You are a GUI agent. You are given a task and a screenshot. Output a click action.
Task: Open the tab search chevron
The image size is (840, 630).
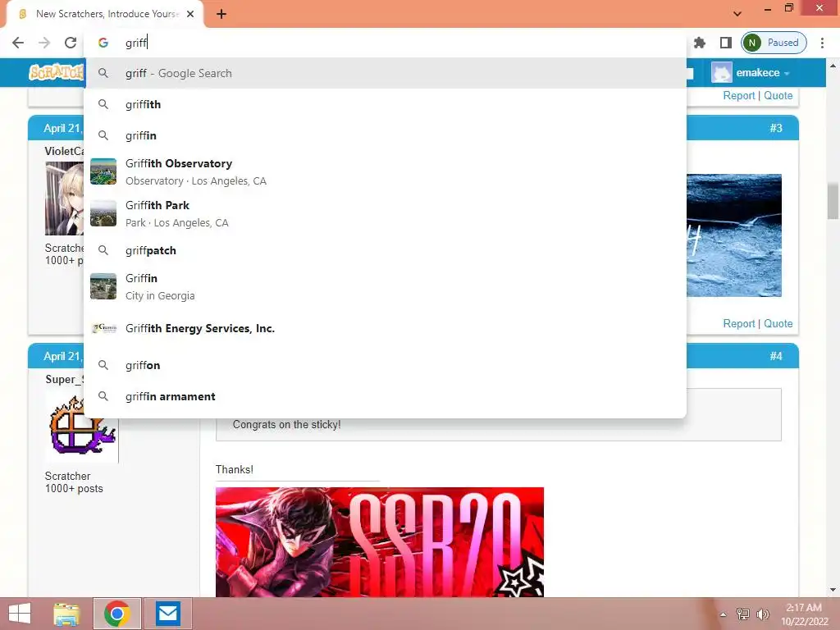click(737, 13)
